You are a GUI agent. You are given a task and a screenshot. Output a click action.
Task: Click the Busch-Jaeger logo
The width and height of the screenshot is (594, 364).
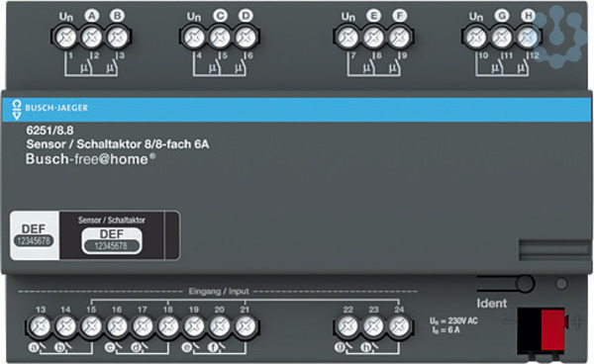coord(50,109)
